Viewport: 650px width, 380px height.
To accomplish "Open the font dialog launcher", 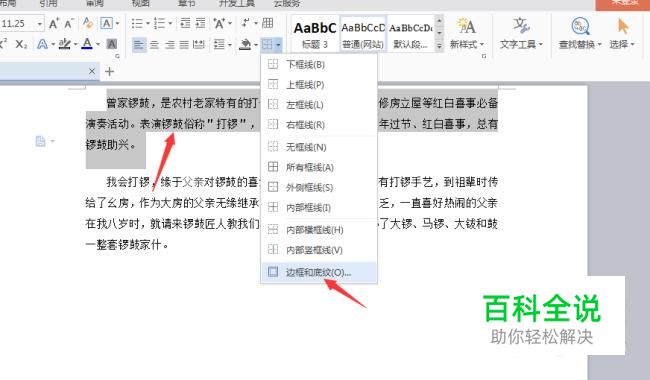I will pyautogui.click(x=117, y=56).
